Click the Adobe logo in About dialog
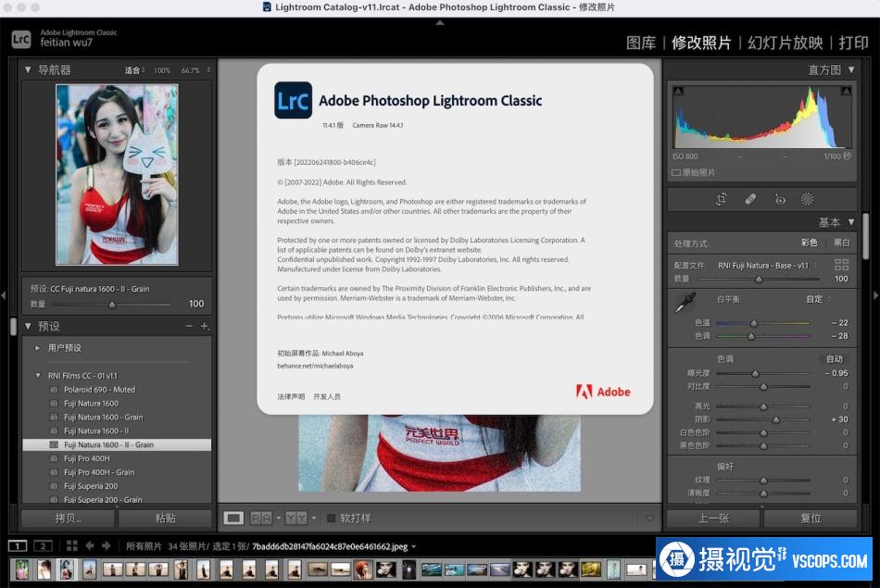Image resolution: width=880 pixels, height=588 pixels. (x=603, y=392)
